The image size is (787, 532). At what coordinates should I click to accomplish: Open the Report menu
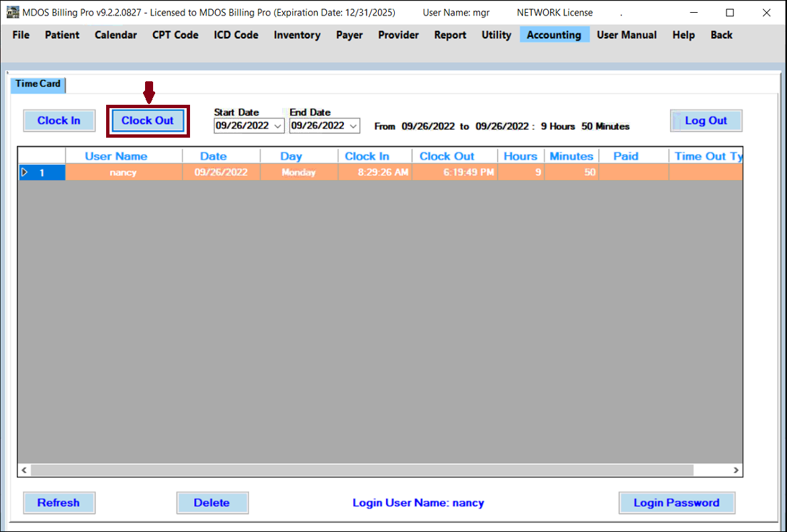click(x=450, y=35)
